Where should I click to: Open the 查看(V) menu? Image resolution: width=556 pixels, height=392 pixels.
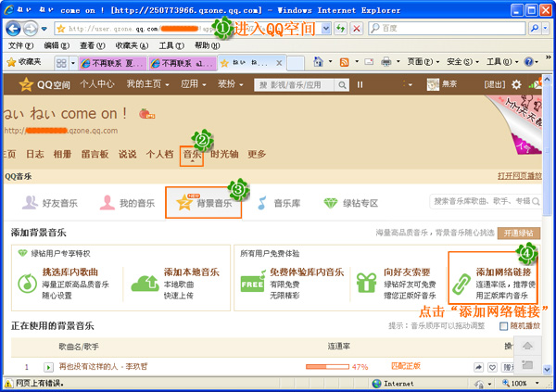point(92,45)
